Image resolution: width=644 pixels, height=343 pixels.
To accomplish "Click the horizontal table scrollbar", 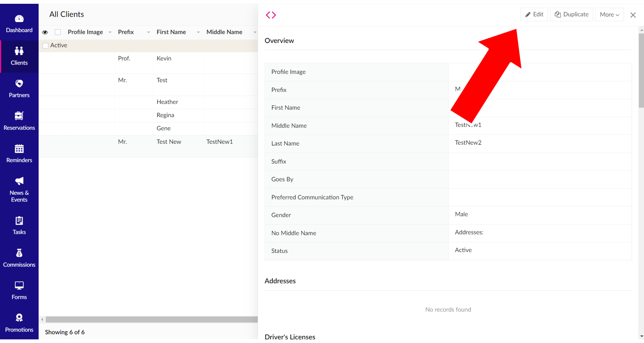I will tap(151, 320).
